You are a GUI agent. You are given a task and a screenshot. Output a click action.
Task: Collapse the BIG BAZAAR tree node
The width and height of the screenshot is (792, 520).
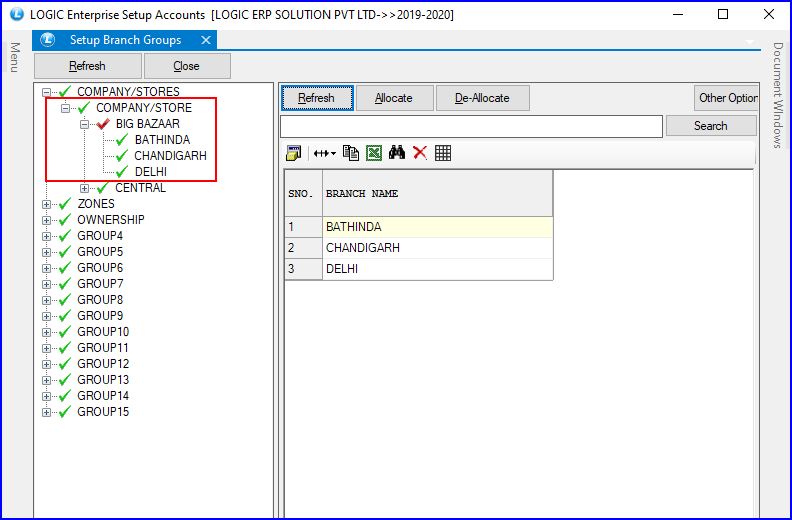[85, 124]
